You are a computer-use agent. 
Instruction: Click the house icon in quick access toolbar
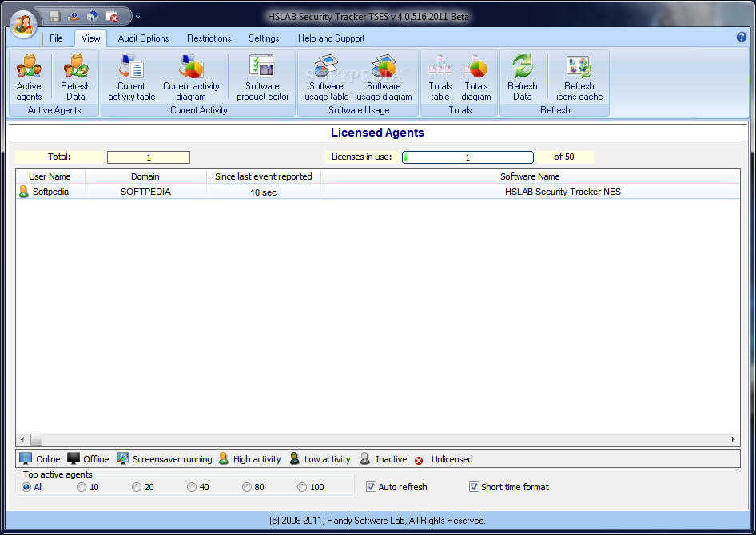(x=93, y=17)
